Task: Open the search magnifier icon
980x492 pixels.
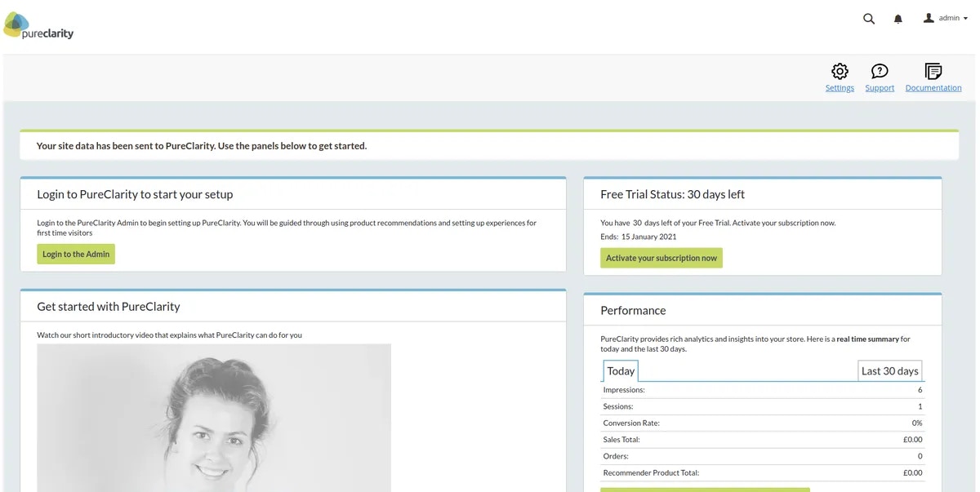Action: pyautogui.click(x=869, y=19)
